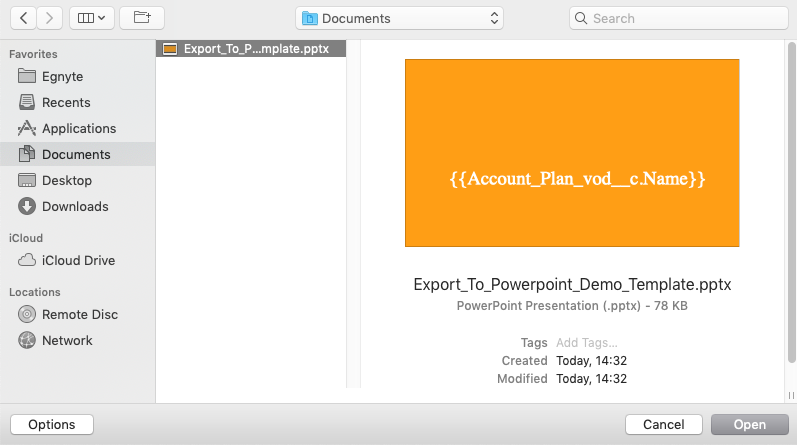The height and width of the screenshot is (445, 797).
Task: Click the Downloads sidebar item
Action: (74, 207)
